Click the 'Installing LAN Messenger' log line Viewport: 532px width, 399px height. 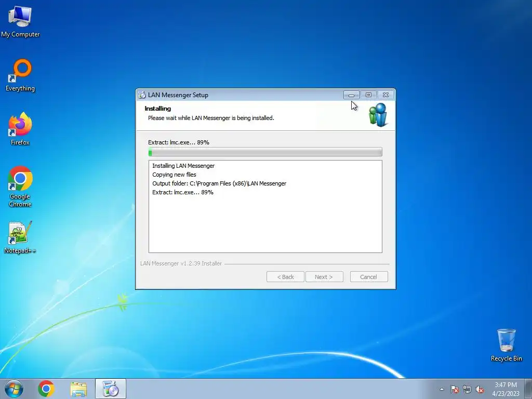click(183, 166)
